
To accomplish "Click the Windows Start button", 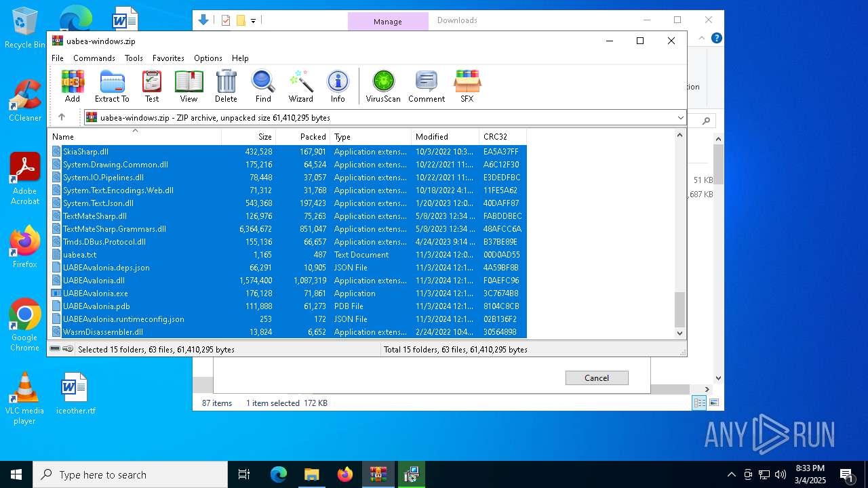I will tap(16, 474).
